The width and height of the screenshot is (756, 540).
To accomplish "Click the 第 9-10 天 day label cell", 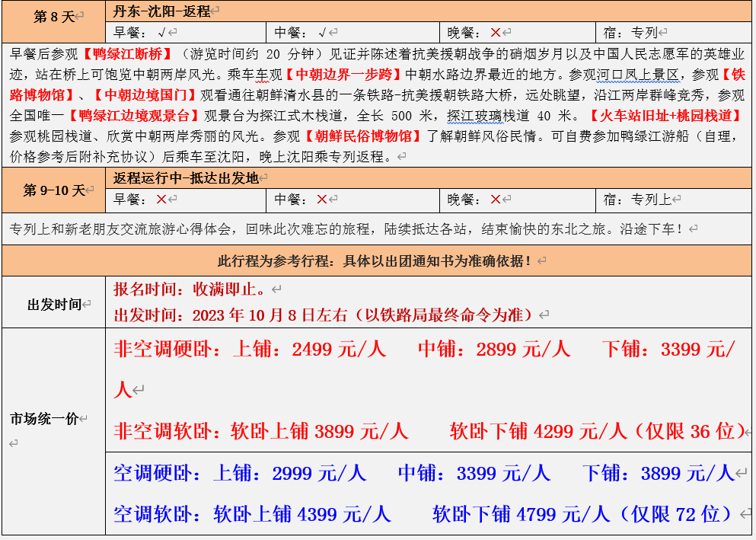I will (x=54, y=190).
